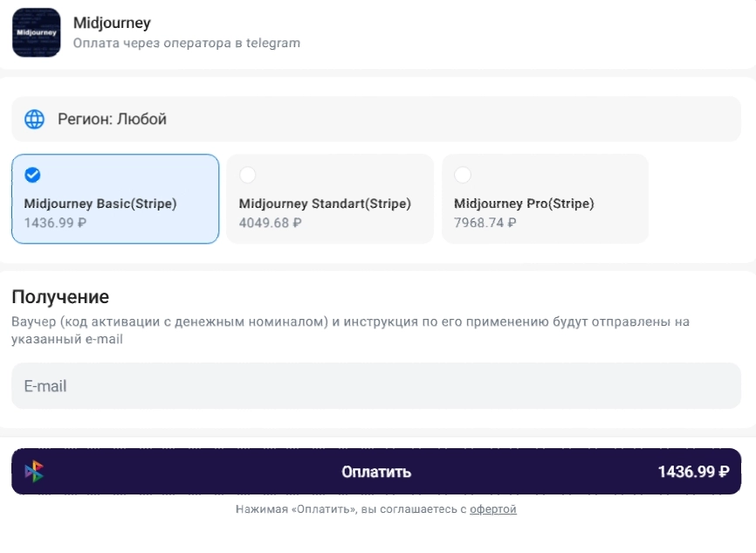Choose the Midjourney Standart(Stripe) plan label

click(325, 204)
